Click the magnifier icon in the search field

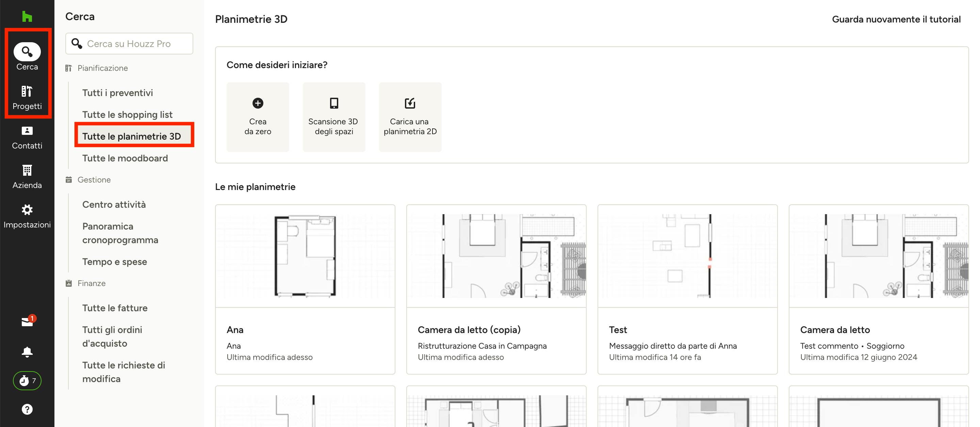point(77,43)
